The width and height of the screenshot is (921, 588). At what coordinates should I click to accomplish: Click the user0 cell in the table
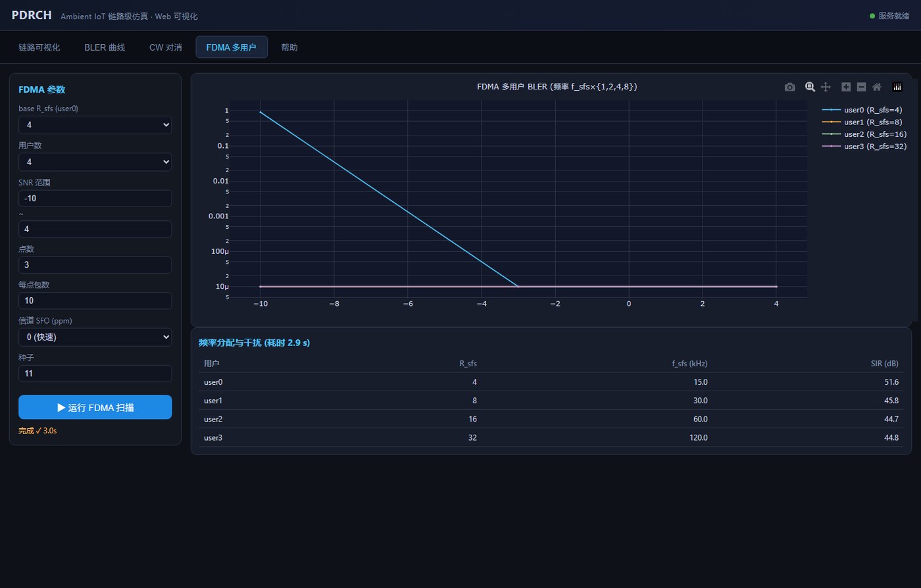coord(214,382)
